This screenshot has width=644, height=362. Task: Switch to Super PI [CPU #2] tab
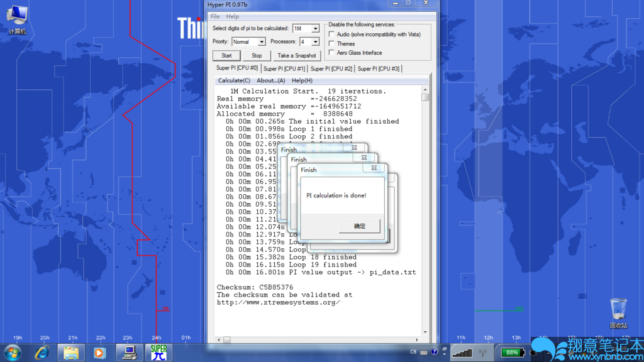coord(331,69)
